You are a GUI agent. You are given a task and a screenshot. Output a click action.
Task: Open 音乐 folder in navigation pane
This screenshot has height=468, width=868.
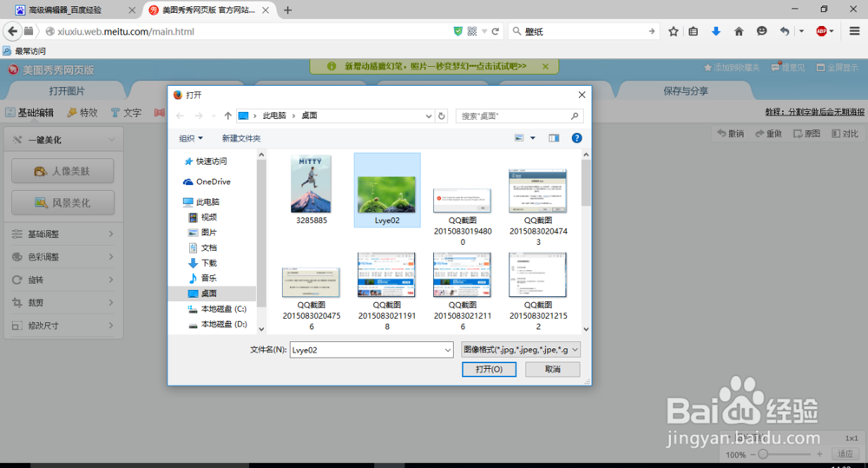202,278
